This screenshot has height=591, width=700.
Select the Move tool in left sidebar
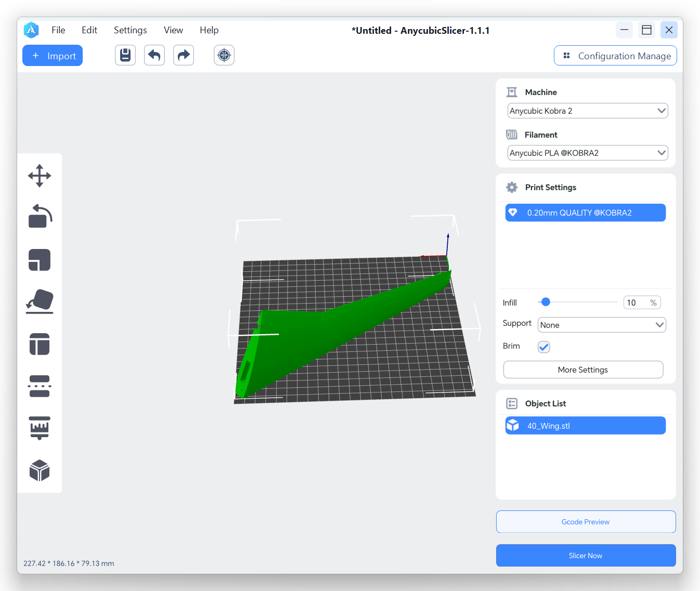coord(40,176)
